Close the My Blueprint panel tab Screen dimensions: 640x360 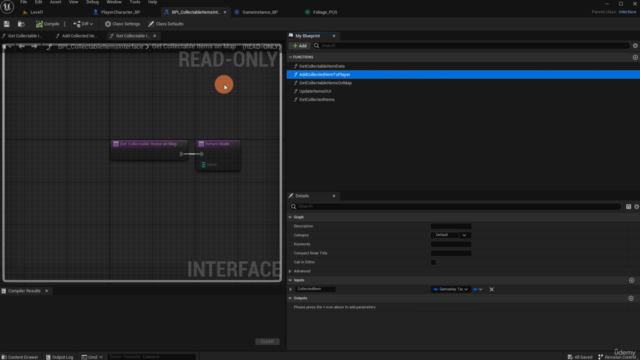[334, 36]
